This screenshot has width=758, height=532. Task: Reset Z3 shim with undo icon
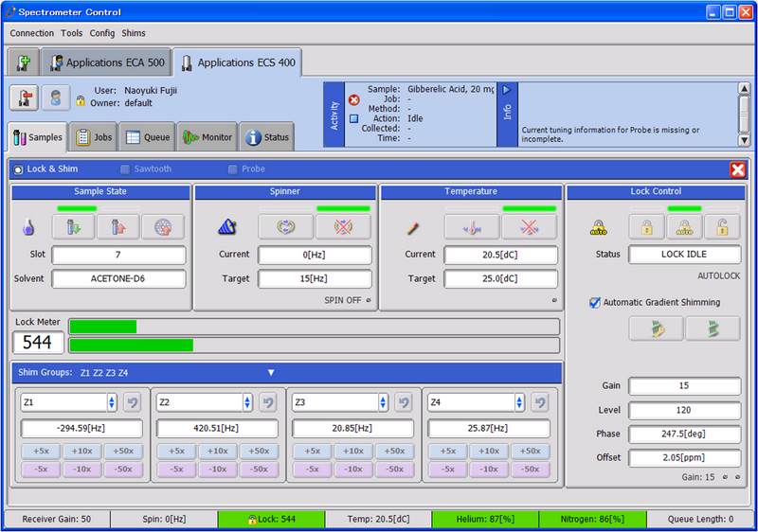[405, 402]
